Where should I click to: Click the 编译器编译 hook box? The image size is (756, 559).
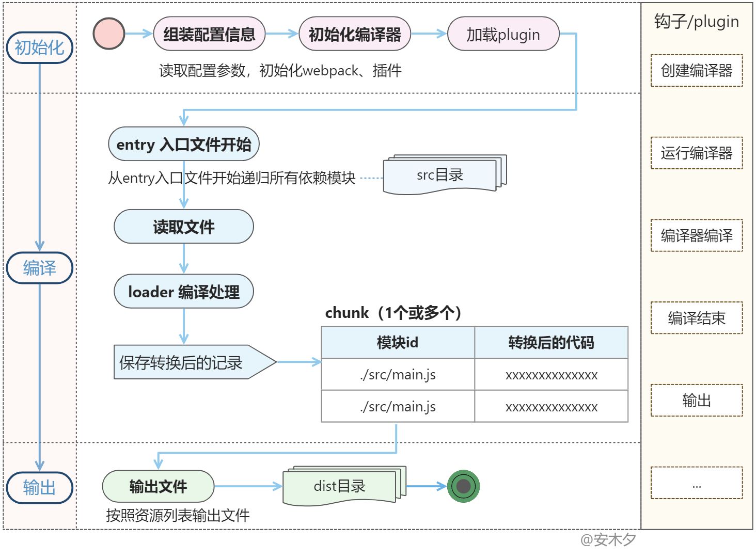coord(697,235)
